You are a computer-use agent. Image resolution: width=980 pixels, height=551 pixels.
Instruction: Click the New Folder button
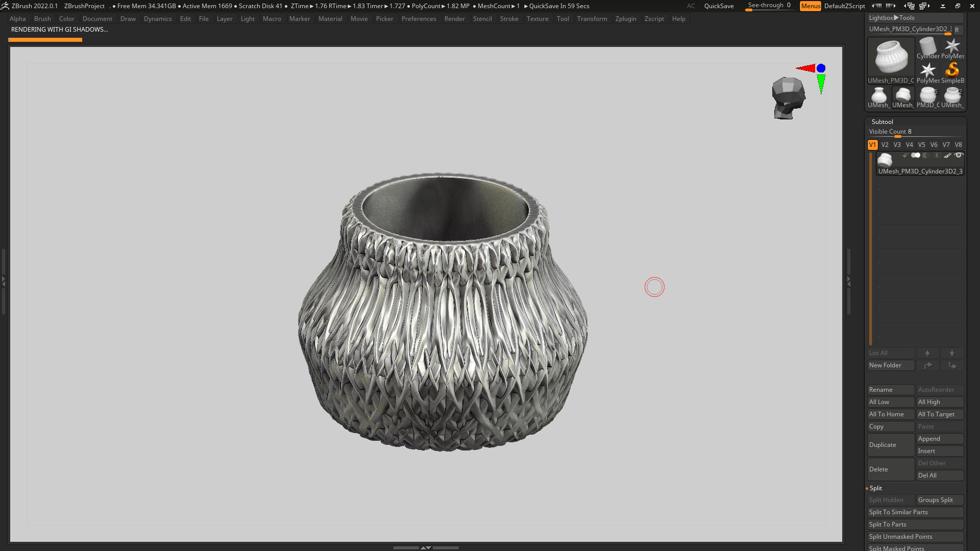(x=891, y=365)
